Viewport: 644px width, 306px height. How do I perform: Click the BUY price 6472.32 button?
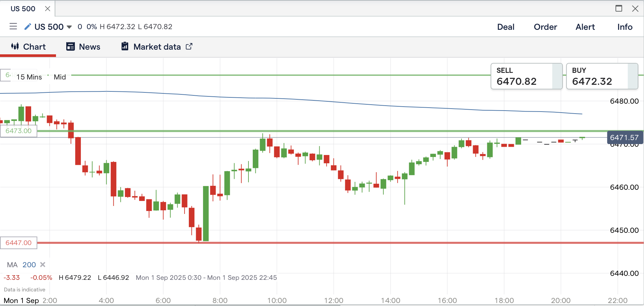pos(602,76)
